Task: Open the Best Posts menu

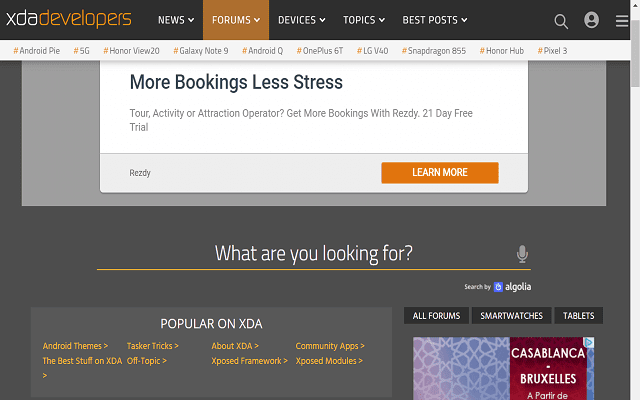Action: (434, 20)
